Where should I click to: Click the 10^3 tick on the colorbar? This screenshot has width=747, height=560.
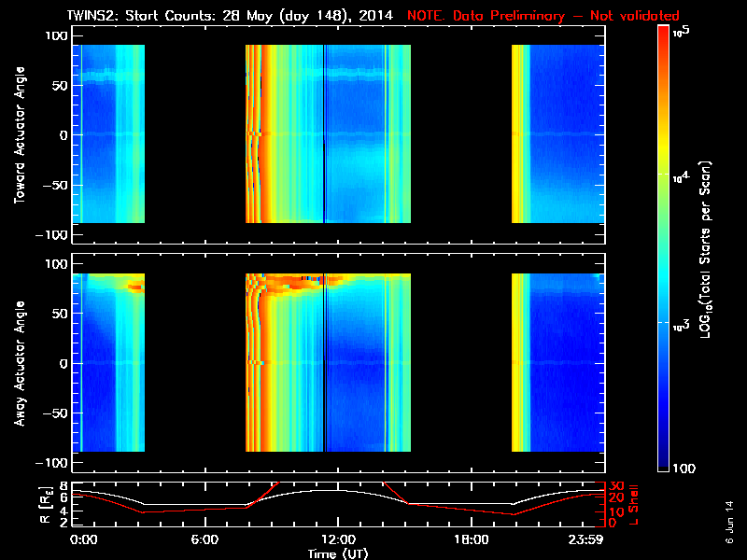[x=681, y=326]
